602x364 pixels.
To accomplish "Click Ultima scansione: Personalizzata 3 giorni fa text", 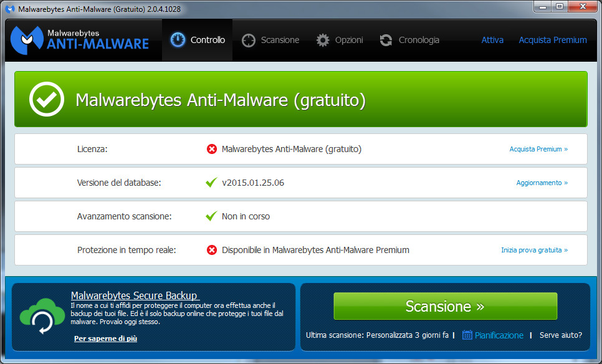I will (x=377, y=335).
